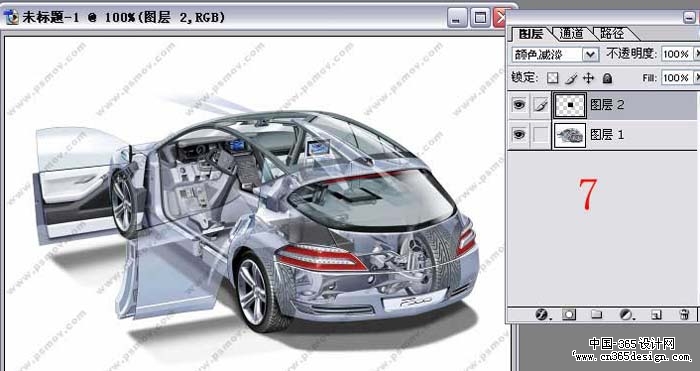Image resolution: width=700 pixels, height=371 pixels.
Task: Create new fill or adjustment layer
Action: [x=626, y=315]
